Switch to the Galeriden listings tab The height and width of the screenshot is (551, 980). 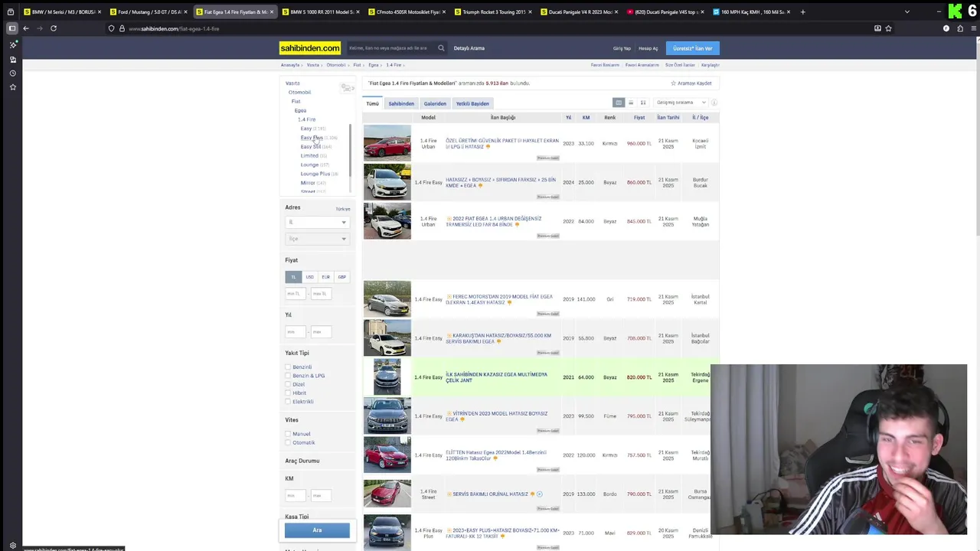[x=435, y=103]
